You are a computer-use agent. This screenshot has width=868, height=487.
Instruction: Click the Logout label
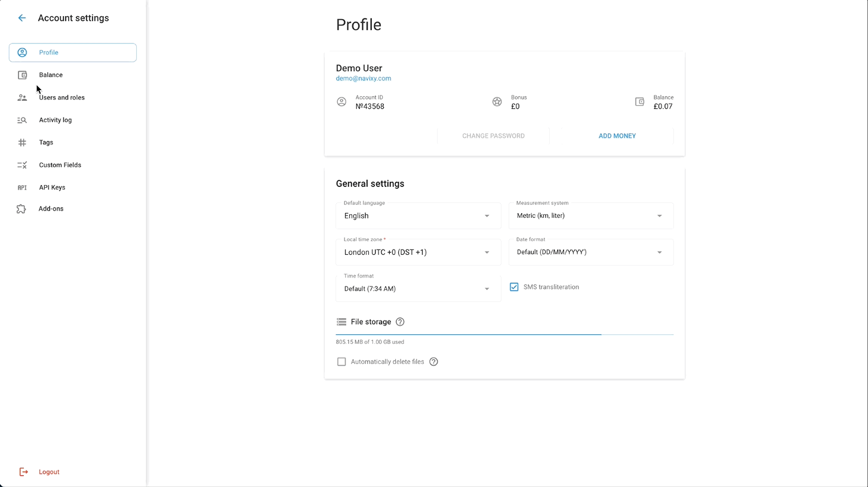(49, 472)
